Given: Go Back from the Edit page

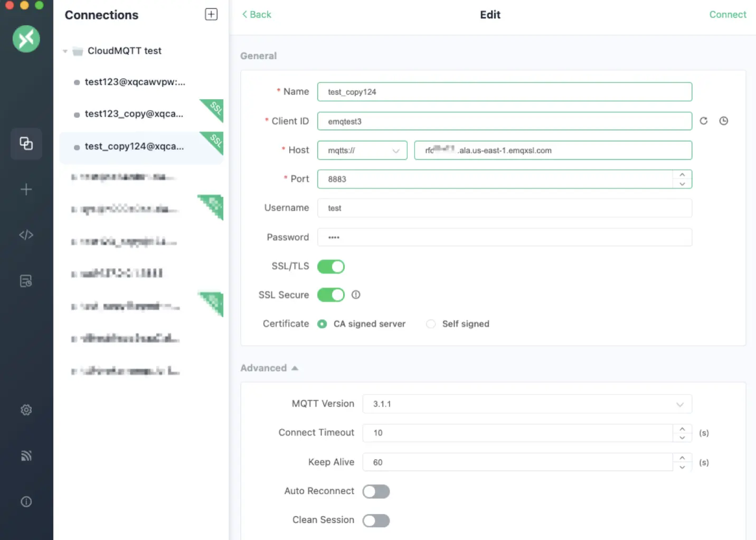Looking at the screenshot, I should [257, 15].
